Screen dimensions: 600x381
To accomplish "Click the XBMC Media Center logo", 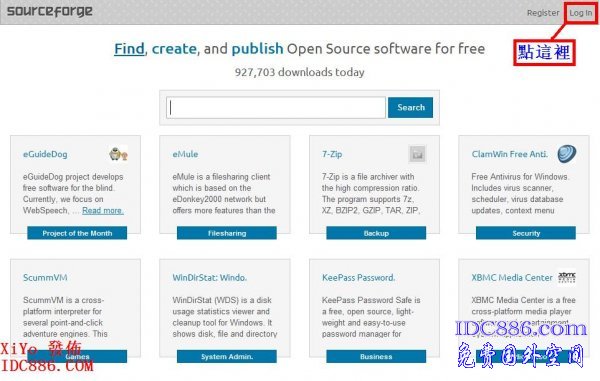I will (x=567, y=277).
